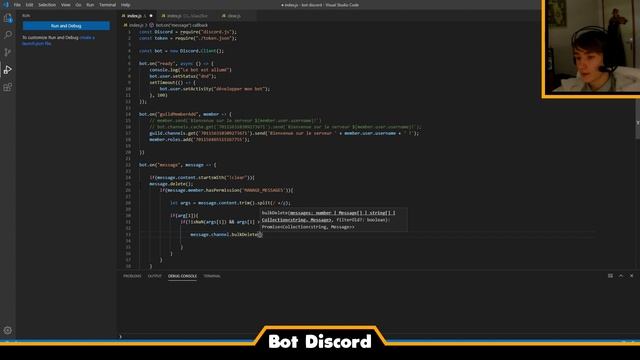Viewport: 640px width, 360px height.
Task: Place cursor on the message.channel.bulkDelete line
Action: coord(226,235)
